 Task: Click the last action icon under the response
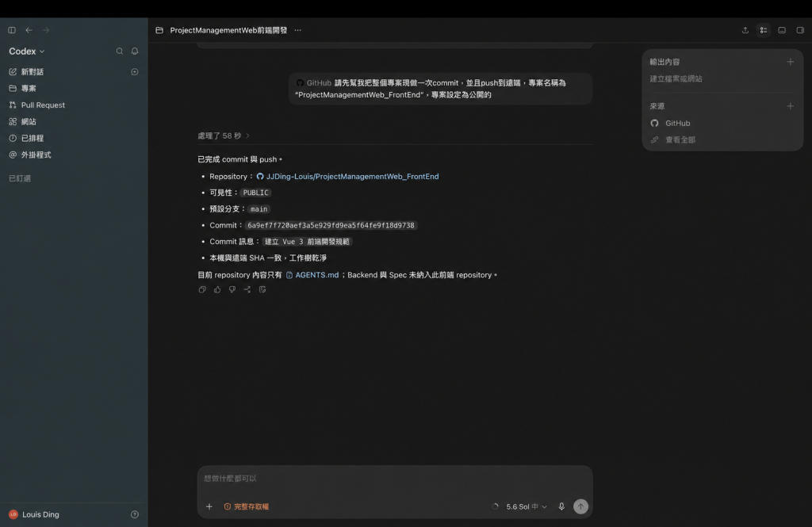[262, 289]
